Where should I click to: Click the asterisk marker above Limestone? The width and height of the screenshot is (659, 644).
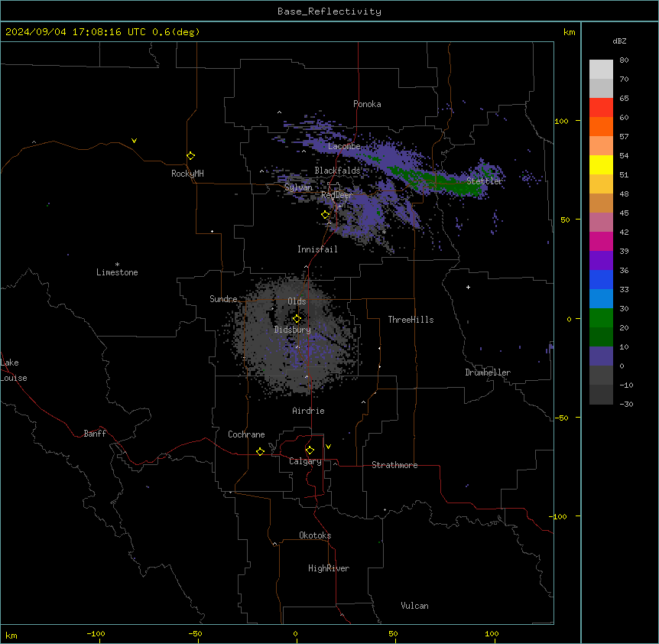click(117, 265)
